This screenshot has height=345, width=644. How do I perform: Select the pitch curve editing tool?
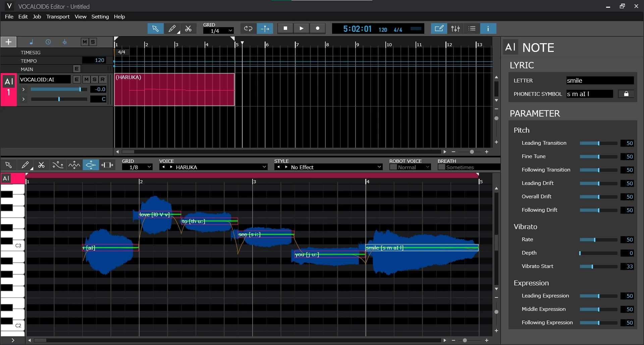pos(58,165)
